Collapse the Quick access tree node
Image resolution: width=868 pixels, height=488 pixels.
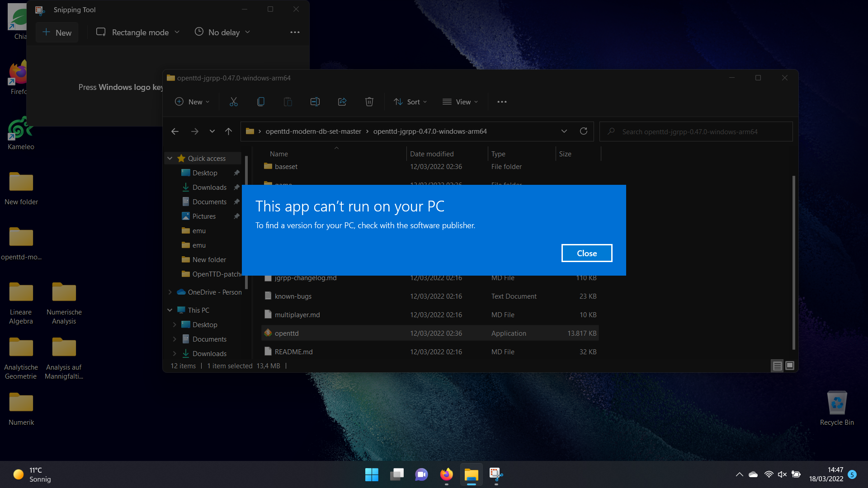pos(170,159)
